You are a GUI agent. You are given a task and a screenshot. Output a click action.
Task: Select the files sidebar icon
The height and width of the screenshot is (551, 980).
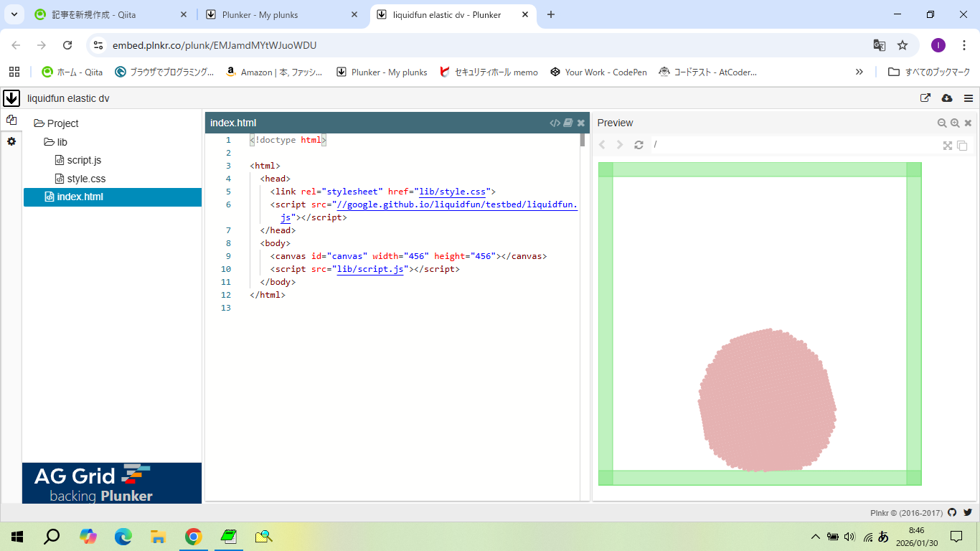[11, 121]
